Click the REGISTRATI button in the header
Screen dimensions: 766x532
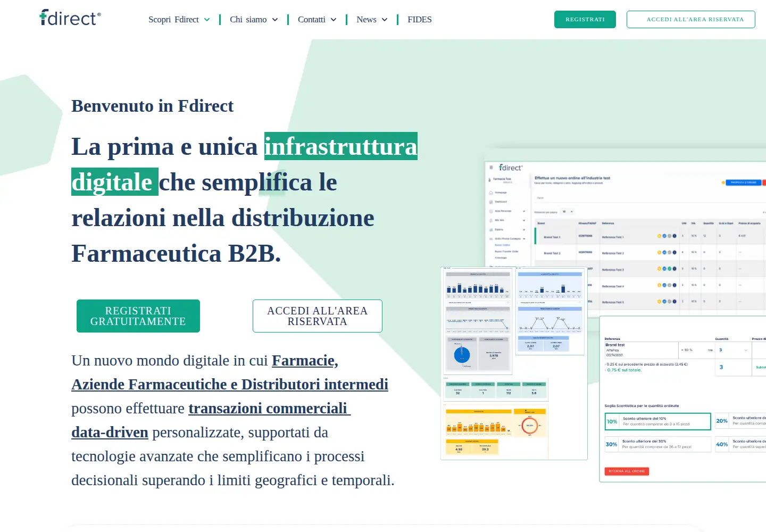coord(585,19)
